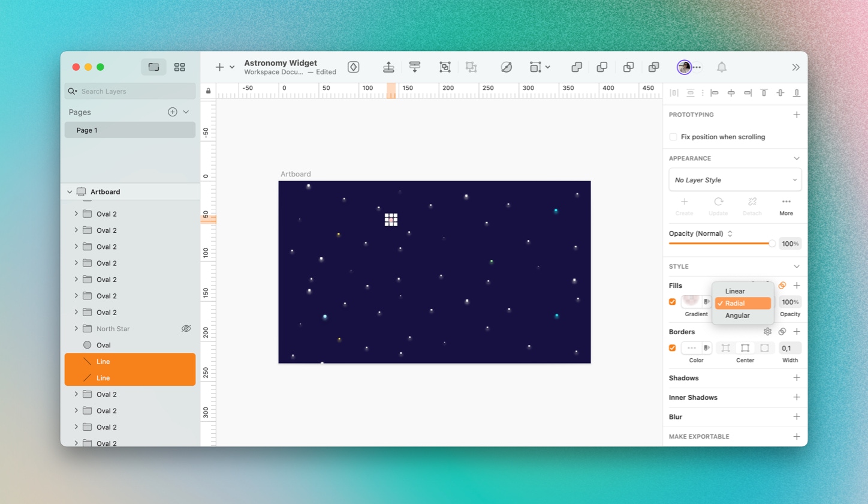Click the layer opacity slider handle
The height and width of the screenshot is (504, 868).
772,244
